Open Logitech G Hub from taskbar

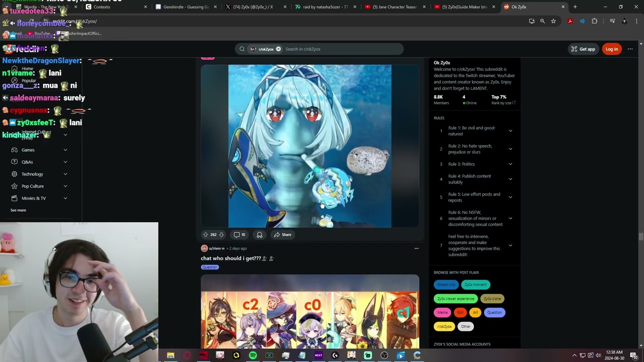point(335,355)
